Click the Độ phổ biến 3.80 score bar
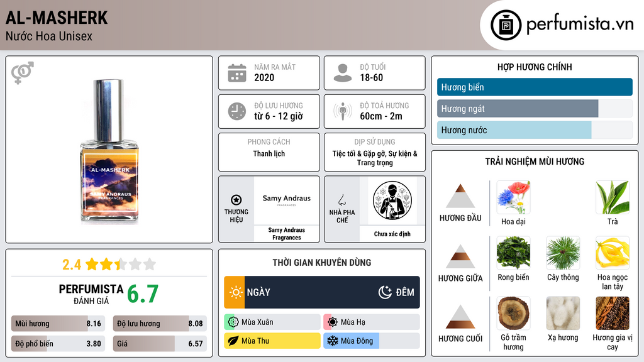Screen dimensions: 644x362 pos(58,344)
